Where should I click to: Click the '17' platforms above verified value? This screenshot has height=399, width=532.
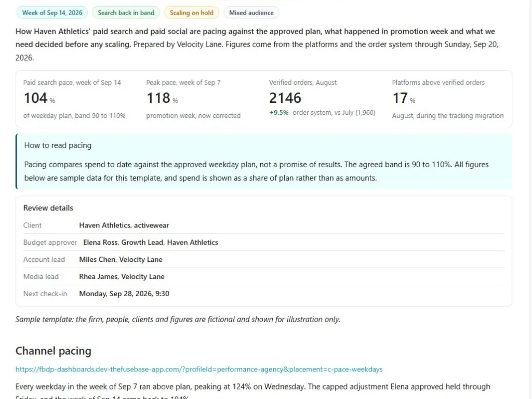point(400,98)
